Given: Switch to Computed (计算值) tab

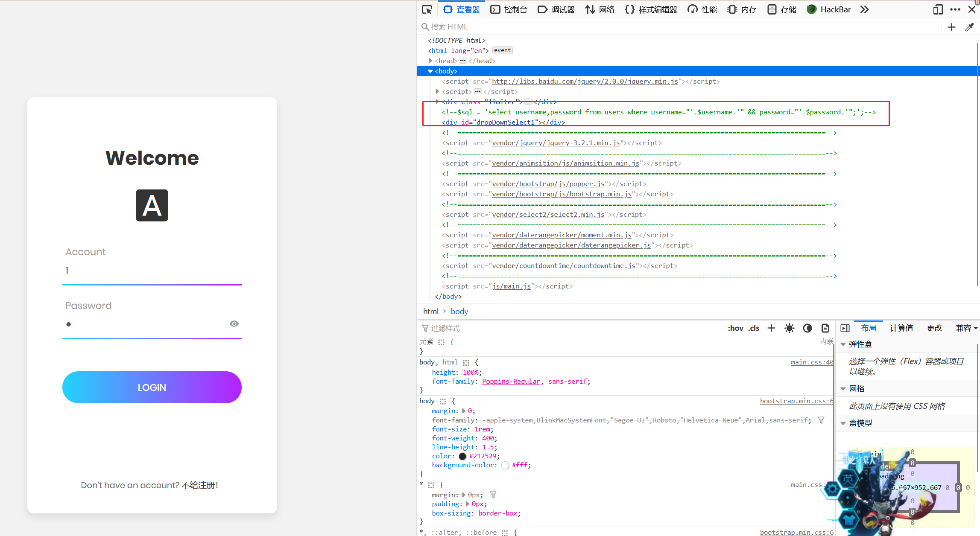Looking at the screenshot, I should [901, 328].
